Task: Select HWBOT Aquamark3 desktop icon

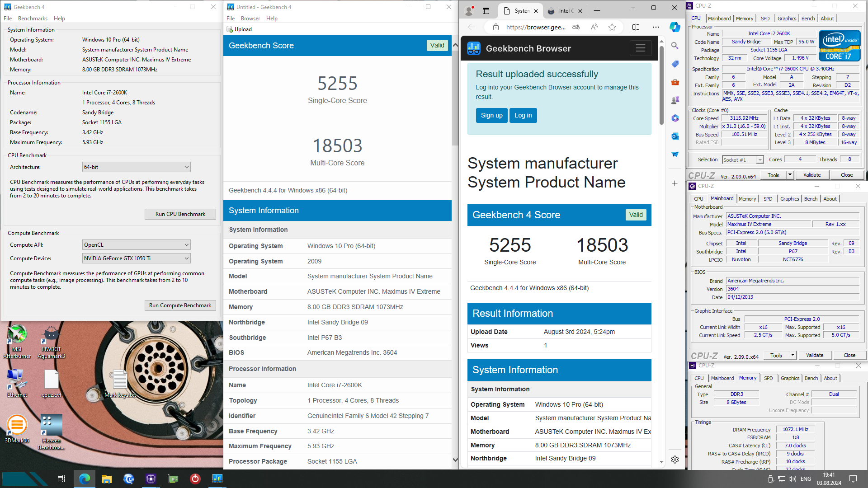Action: pyautogui.click(x=51, y=342)
